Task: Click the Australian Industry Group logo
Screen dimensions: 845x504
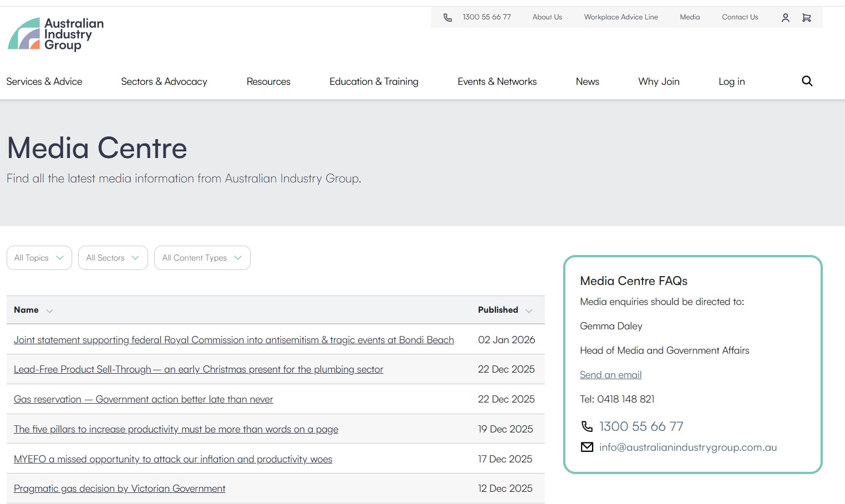Action: pos(55,34)
